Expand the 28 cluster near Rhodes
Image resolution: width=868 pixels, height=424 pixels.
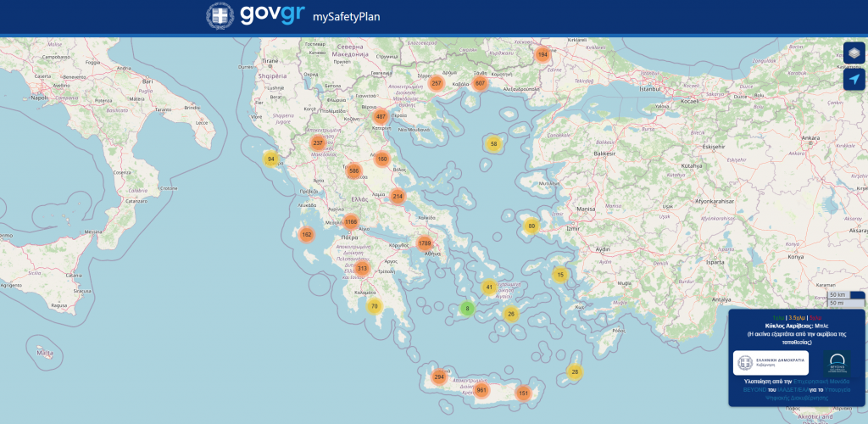(x=576, y=372)
